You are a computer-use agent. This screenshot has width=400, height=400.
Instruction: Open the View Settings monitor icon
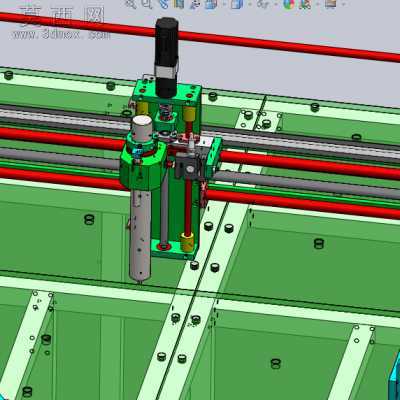(x=330, y=3)
